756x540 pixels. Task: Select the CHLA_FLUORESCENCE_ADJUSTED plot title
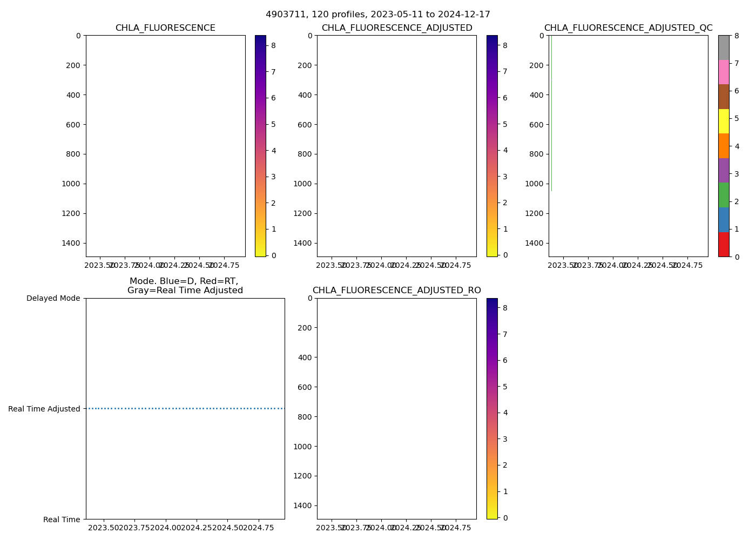click(397, 28)
